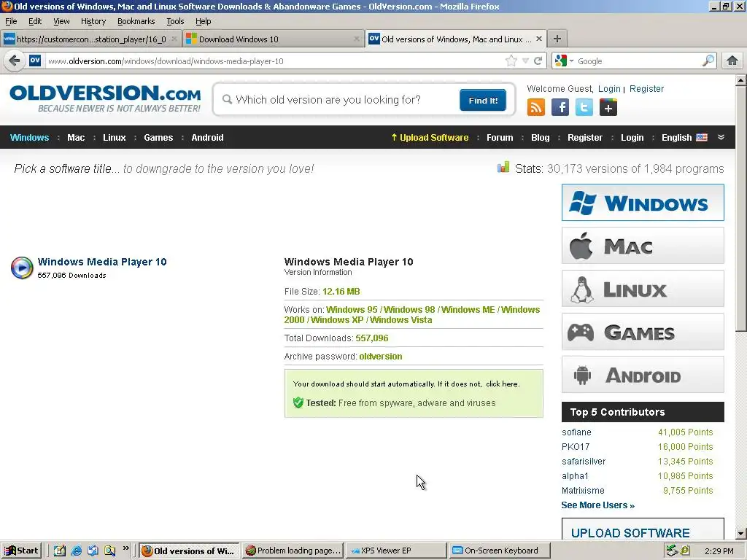Click the bookmark star in address bar
Screen dimensions: 747x560
[x=511, y=61]
